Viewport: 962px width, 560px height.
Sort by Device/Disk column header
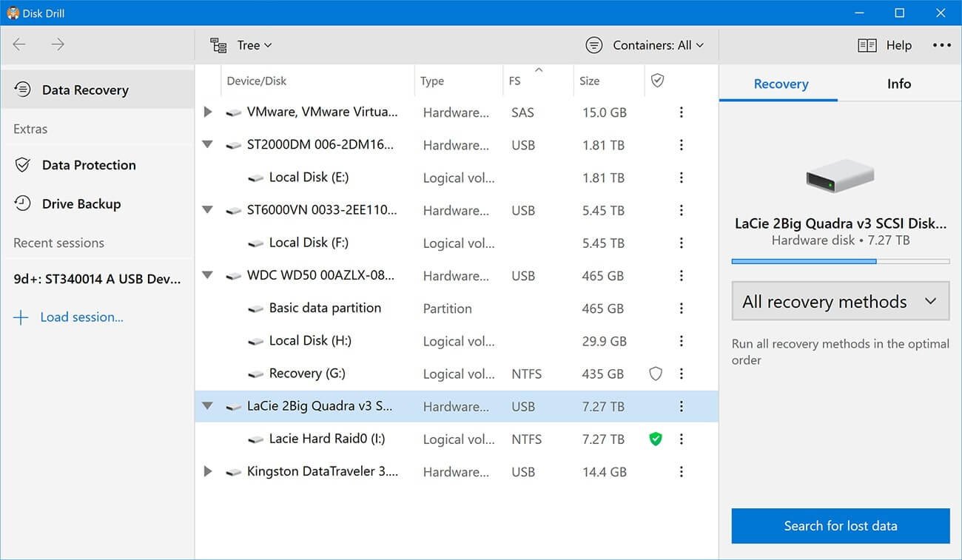click(317, 81)
